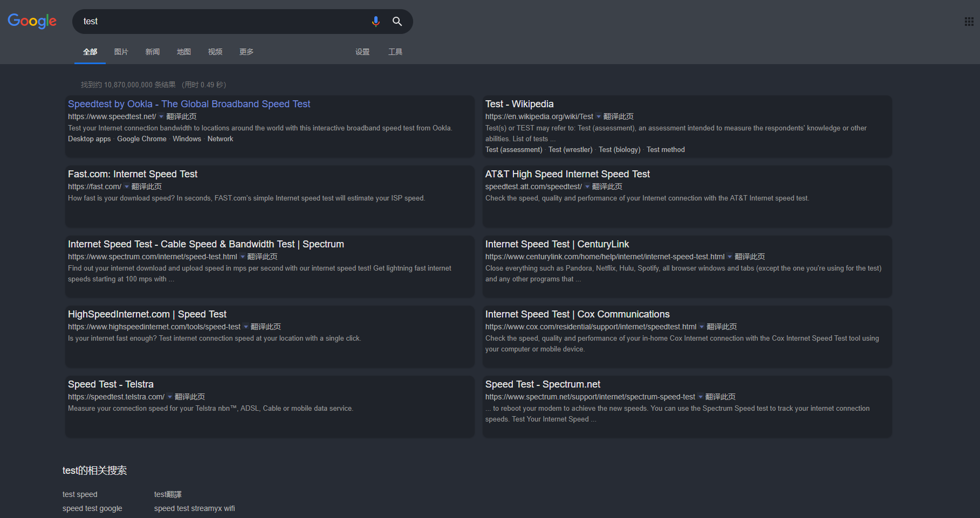980x518 pixels.
Task: Open the 工具 (Tools) options
Action: (x=395, y=52)
